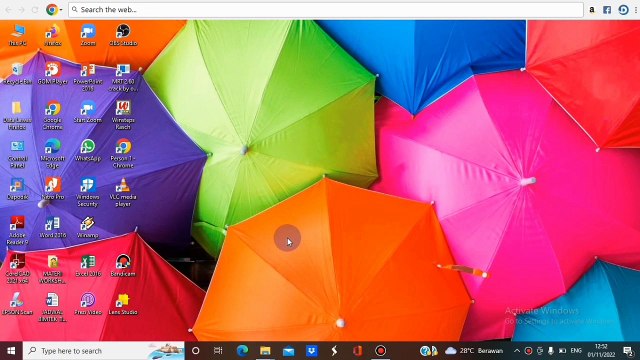Open the This PC desktop icon
This screenshot has height=360, width=640.
pos(18,35)
